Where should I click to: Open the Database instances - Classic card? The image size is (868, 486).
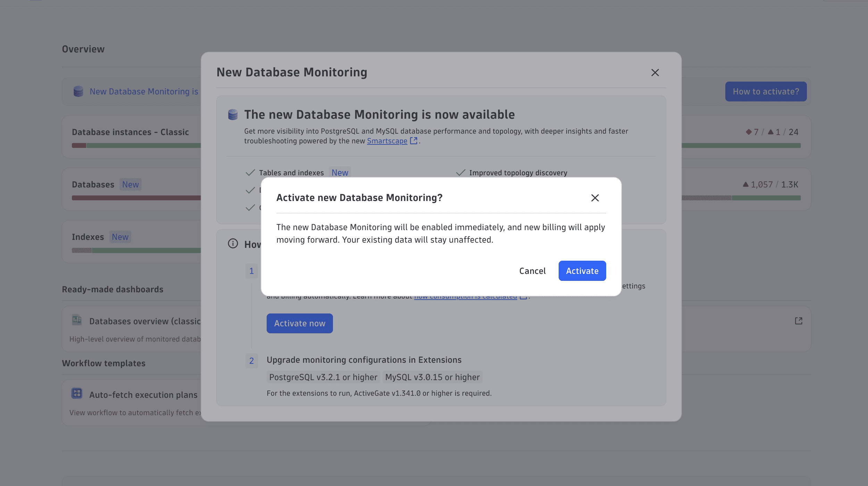click(131, 137)
